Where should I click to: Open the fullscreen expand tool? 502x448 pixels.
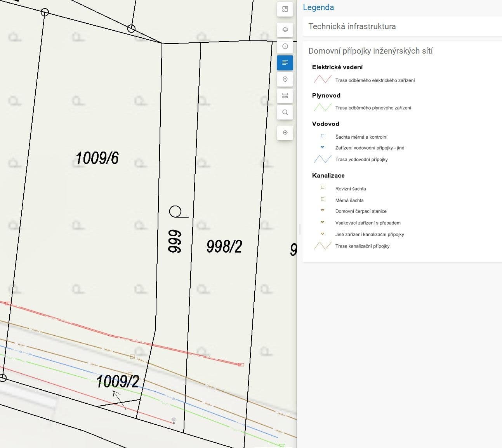[x=285, y=9]
